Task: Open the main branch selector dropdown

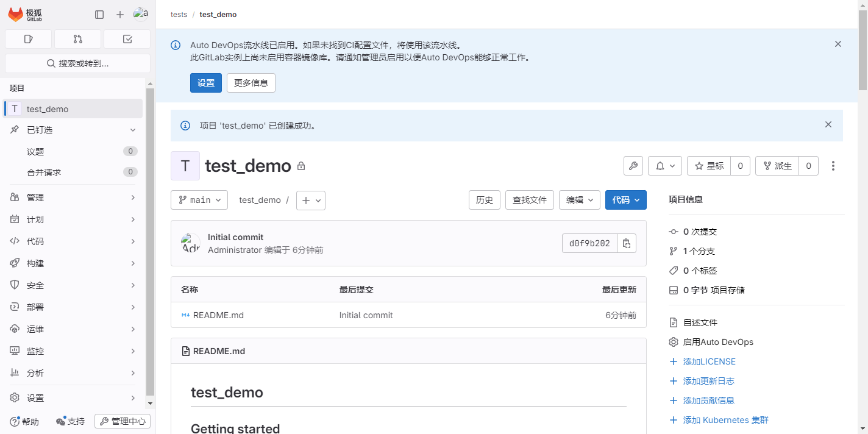Action: click(199, 200)
